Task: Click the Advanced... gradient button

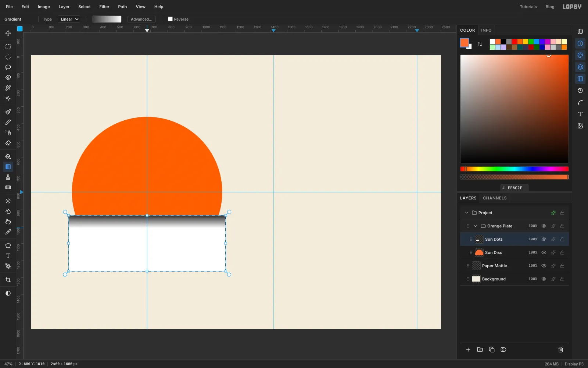Action: click(141, 19)
